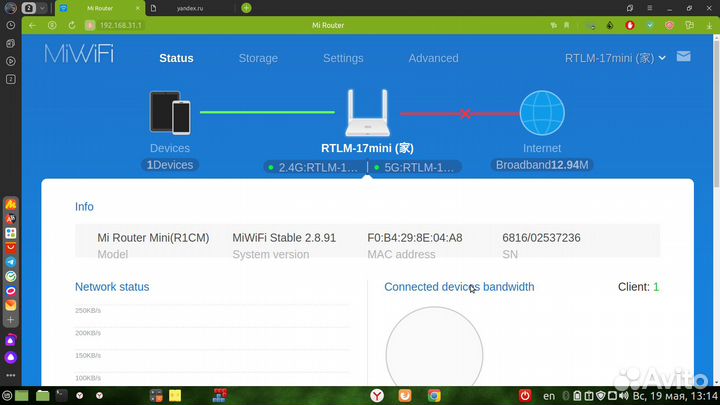Open the purple Alice assistant icon
Image resolution: width=720 pixels, height=405 pixels.
coord(11,357)
